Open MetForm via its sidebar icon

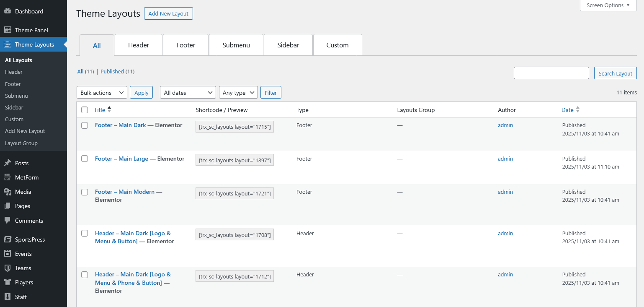pos(8,177)
